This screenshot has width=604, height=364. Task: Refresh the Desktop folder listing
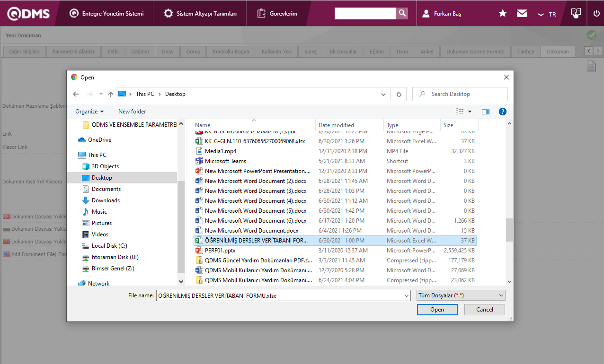click(x=399, y=94)
